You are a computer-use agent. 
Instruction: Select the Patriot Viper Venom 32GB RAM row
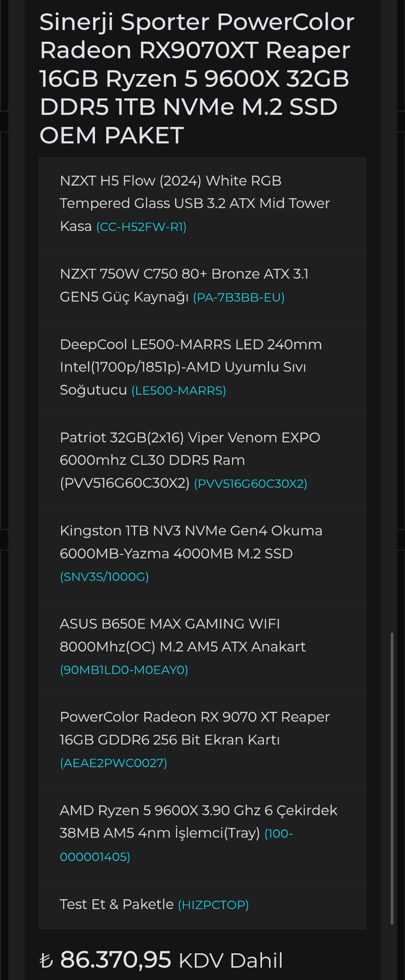click(x=202, y=461)
